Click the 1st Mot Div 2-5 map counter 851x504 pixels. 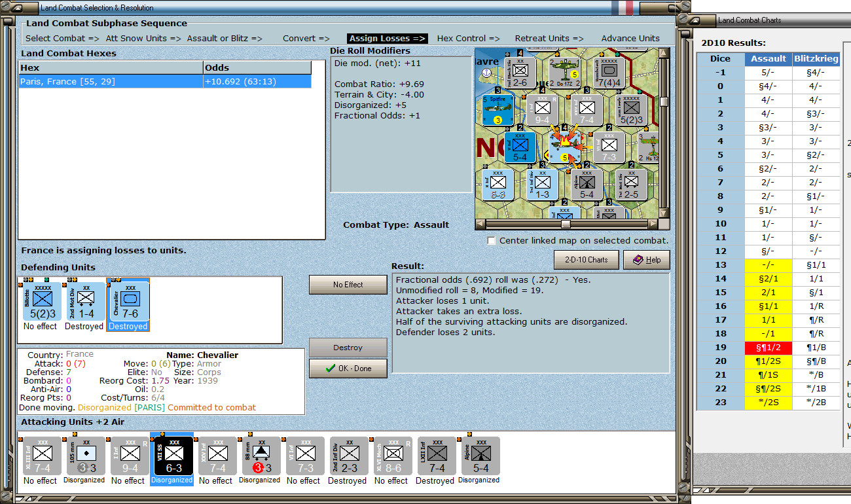(x=632, y=184)
